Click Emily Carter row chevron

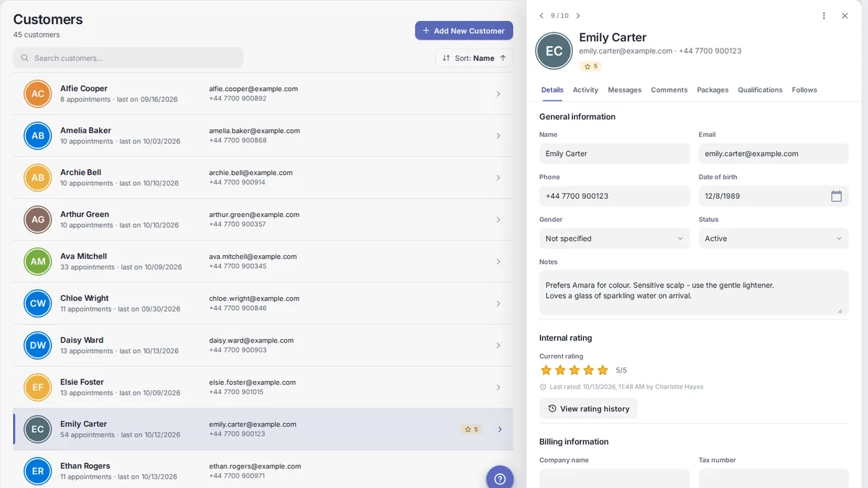coord(499,429)
